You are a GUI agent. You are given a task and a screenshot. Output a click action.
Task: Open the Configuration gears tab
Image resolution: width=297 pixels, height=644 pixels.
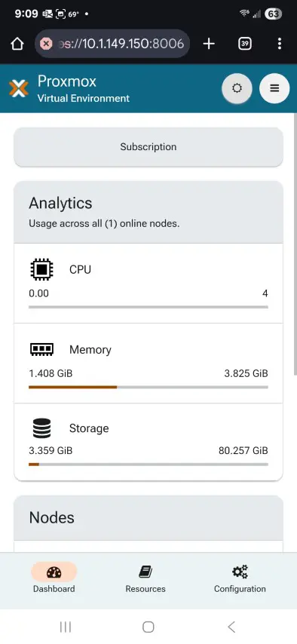[x=240, y=578]
